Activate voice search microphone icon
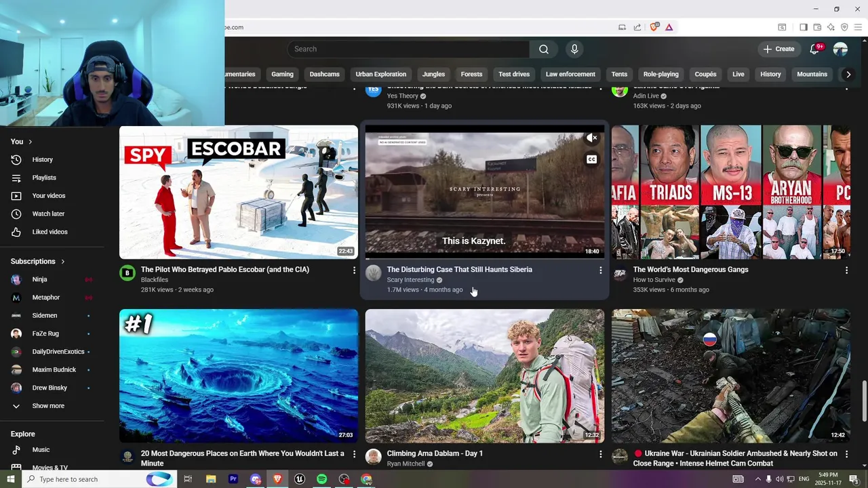The image size is (868, 488). coord(574,49)
